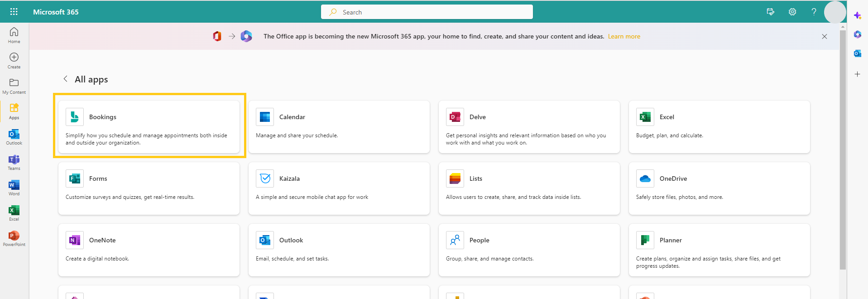The image size is (868, 299).
Task: Open OneDrive from All apps
Action: pos(719,188)
